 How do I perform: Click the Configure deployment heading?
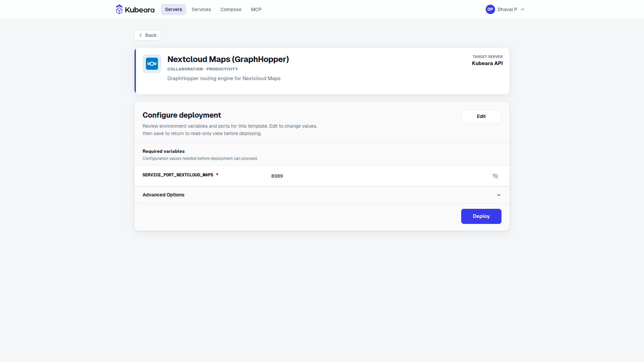point(182,115)
